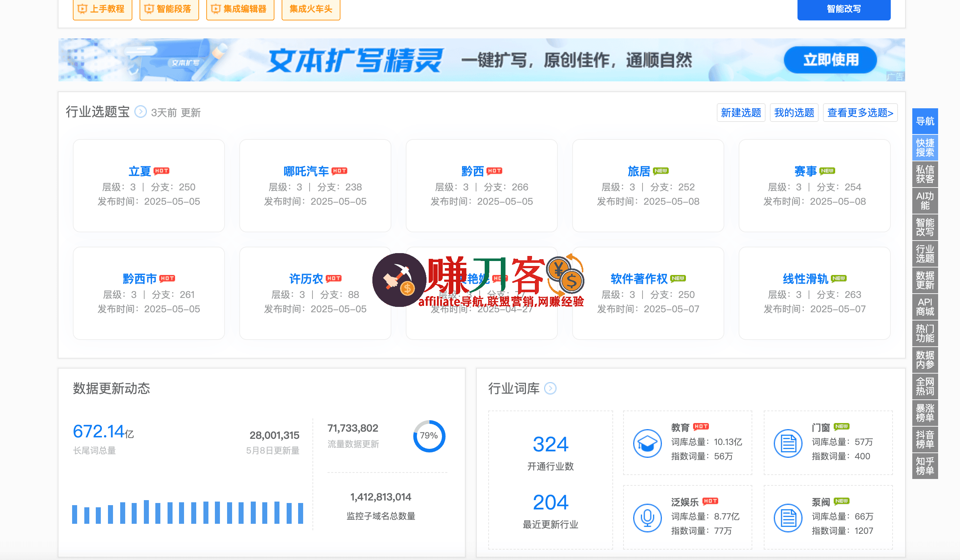This screenshot has width=960, height=560.
Task: Open the 智能段落 tutorial button
Action: click(169, 9)
